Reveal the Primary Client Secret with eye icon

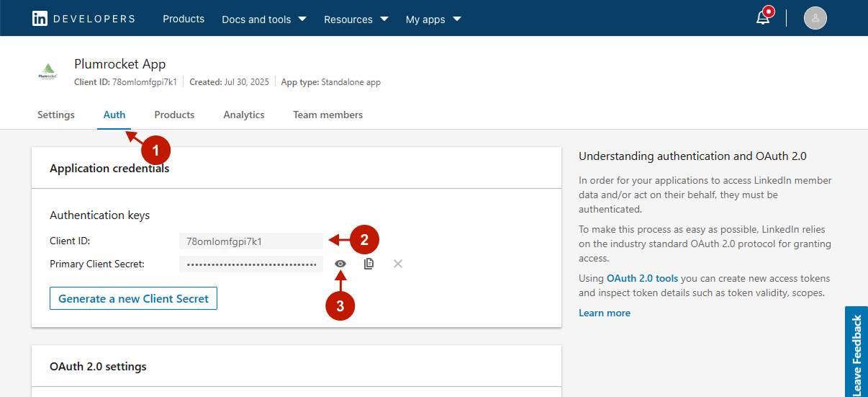[340, 264]
